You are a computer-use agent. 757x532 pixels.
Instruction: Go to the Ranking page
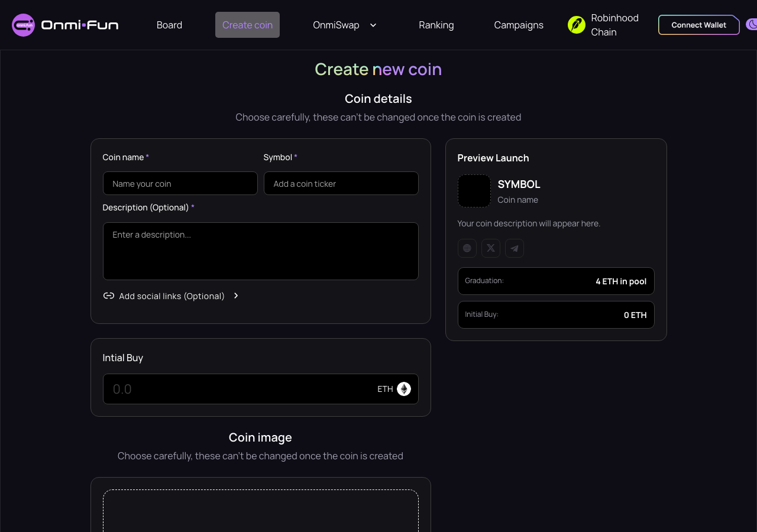coord(436,25)
